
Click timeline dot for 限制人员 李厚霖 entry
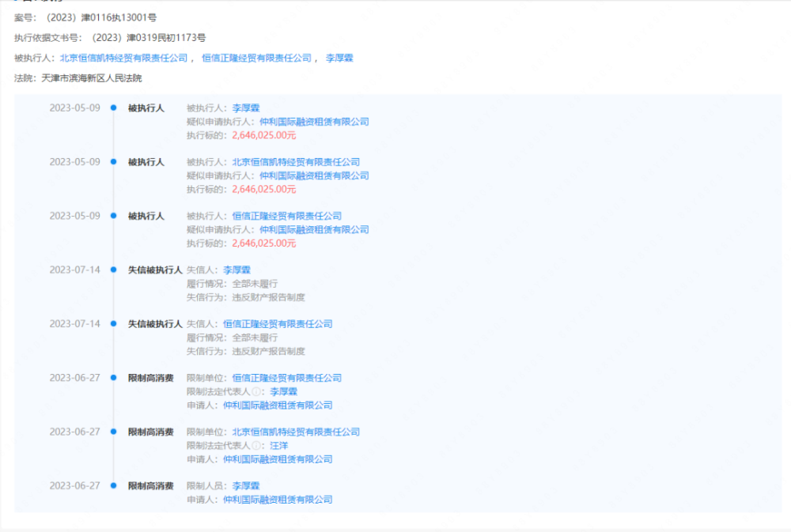click(x=113, y=485)
